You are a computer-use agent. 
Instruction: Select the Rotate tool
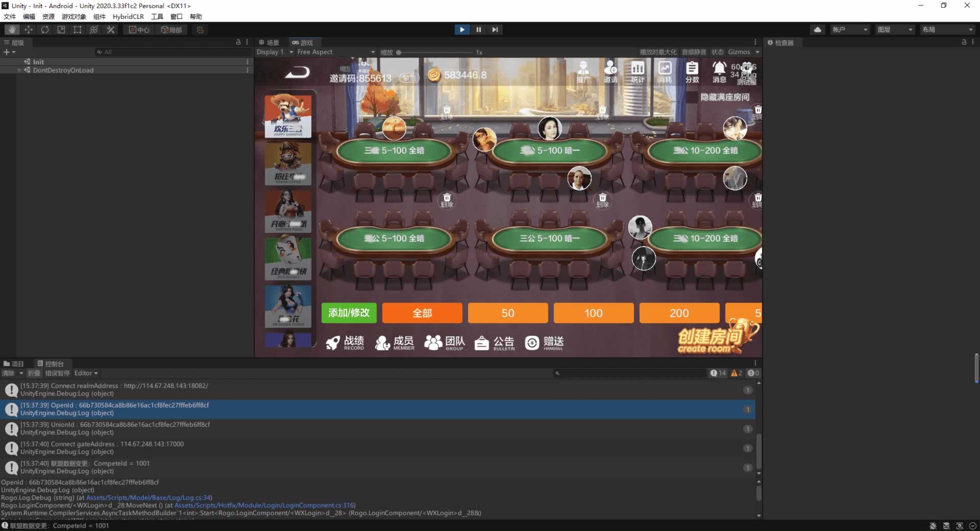[45, 30]
